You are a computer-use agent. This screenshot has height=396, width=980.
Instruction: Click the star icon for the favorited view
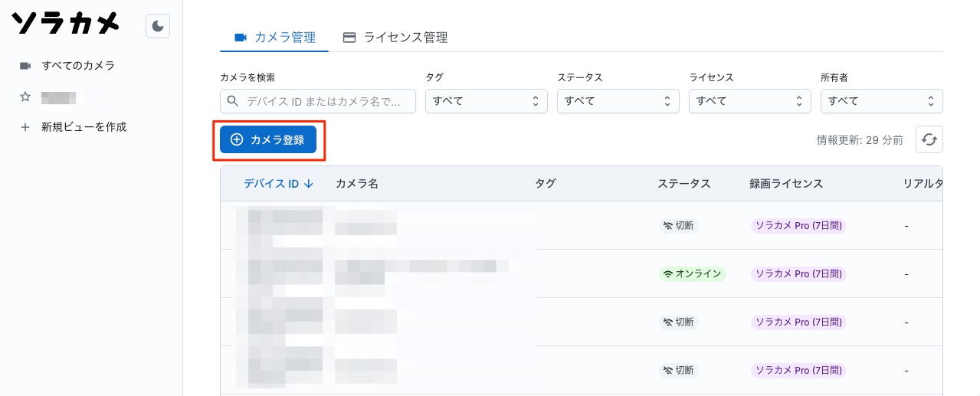pos(25,97)
